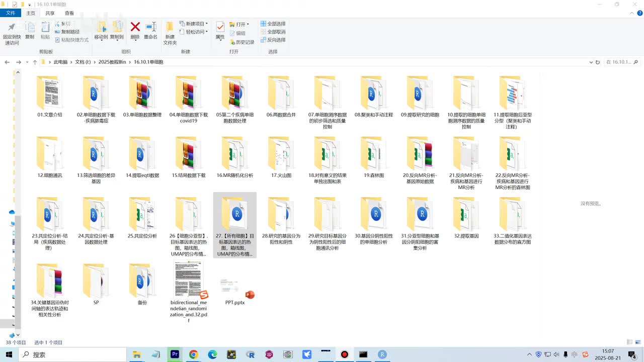Click 编辑 in the open group

pos(237,33)
